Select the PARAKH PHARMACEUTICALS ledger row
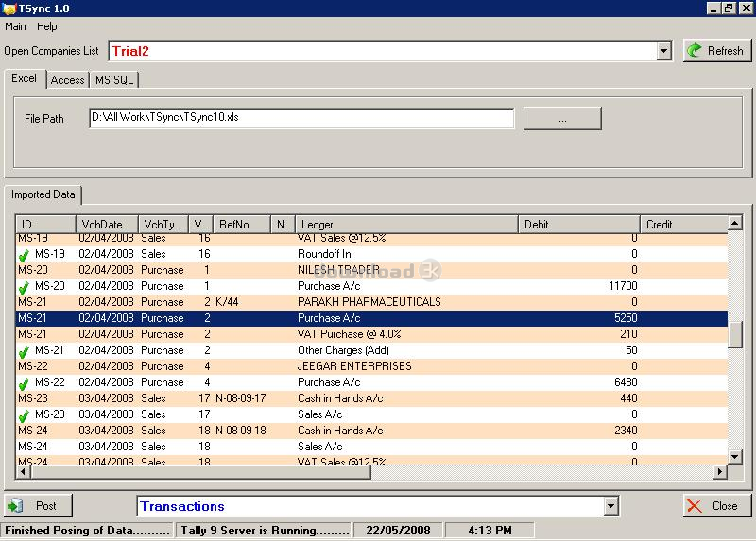The image size is (756, 541). [x=371, y=302]
